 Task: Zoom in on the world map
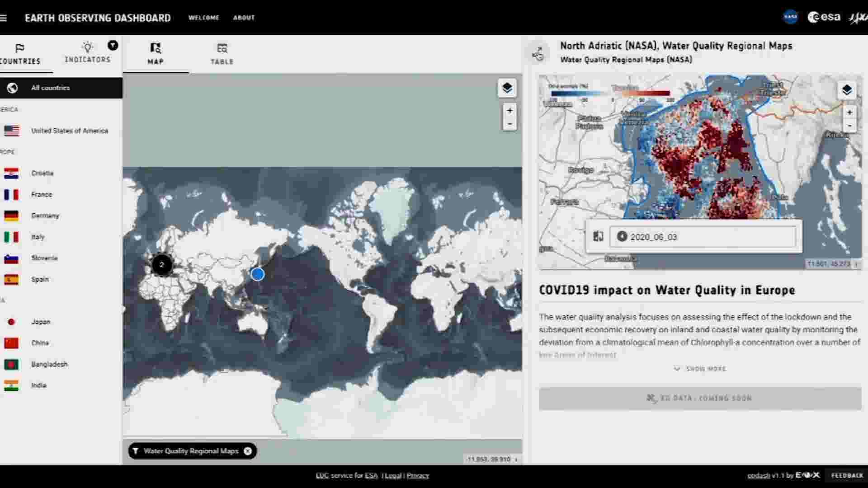pos(509,111)
